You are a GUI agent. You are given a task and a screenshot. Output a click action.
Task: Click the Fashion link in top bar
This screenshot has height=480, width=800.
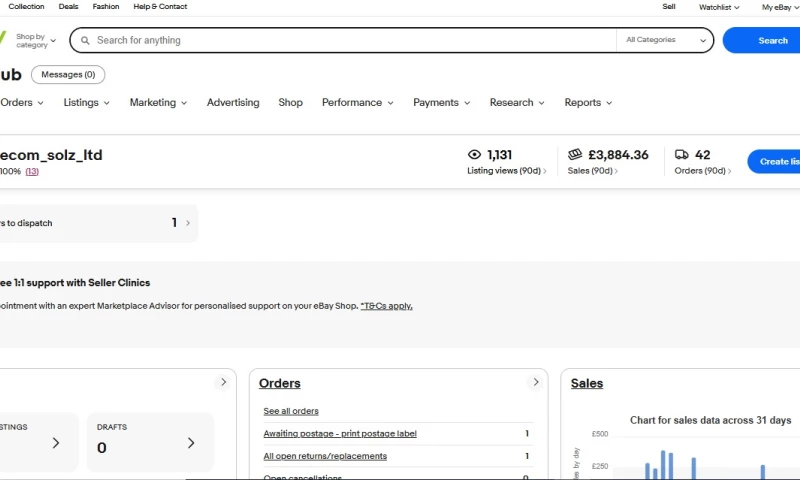point(106,7)
